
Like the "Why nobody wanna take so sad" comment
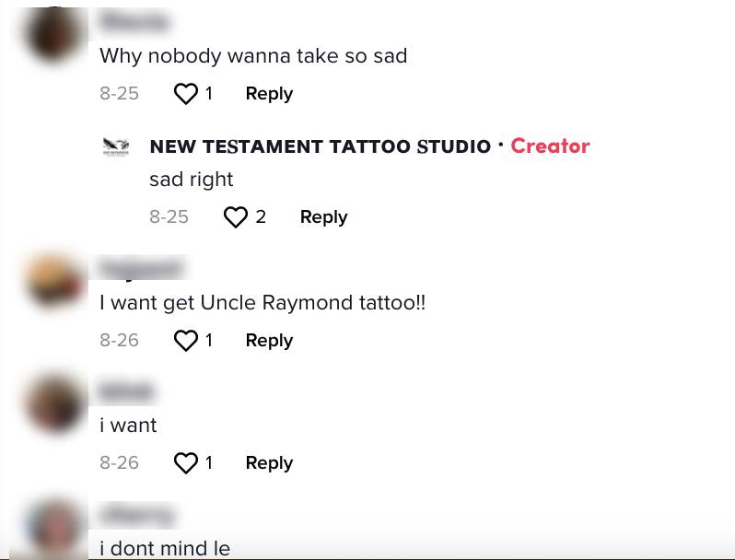click(186, 94)
